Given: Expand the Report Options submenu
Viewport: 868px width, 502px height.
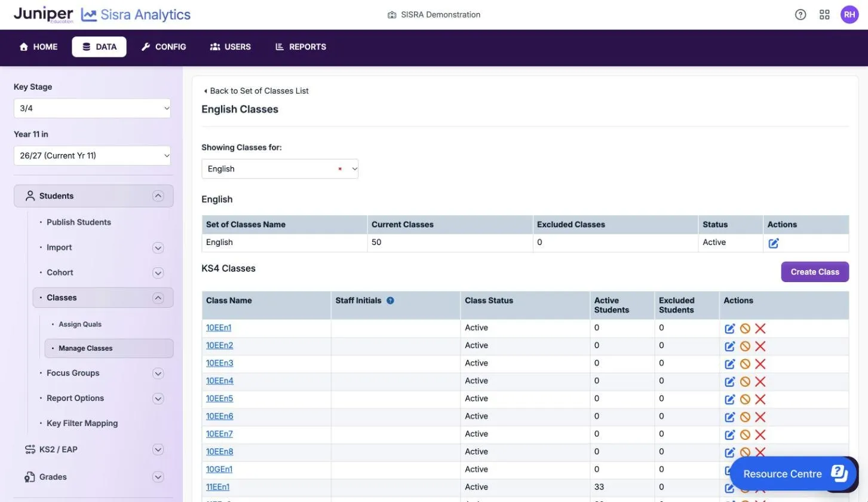Looking at the screenshot, I should click(158, 398).
